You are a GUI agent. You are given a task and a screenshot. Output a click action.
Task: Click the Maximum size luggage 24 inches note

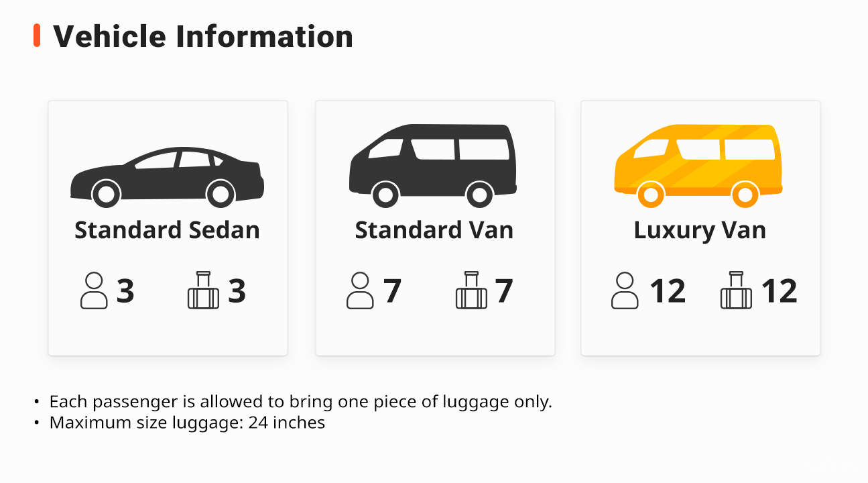click(x=188, y=423)
